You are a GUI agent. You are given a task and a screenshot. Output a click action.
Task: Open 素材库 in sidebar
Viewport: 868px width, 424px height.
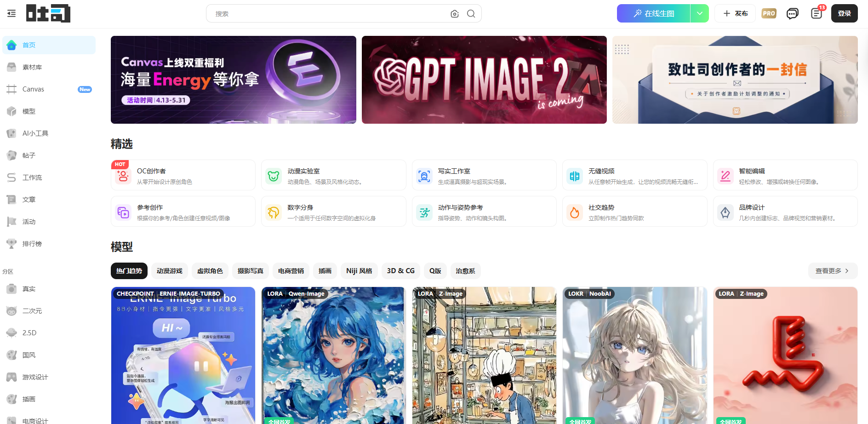[x=49, y=67]
